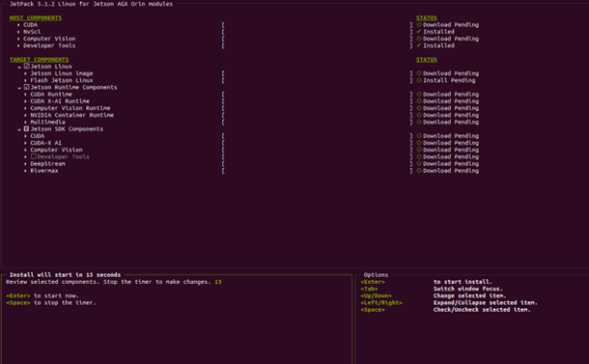Collapse the Jetson Linux group arrow

[19, 67]
